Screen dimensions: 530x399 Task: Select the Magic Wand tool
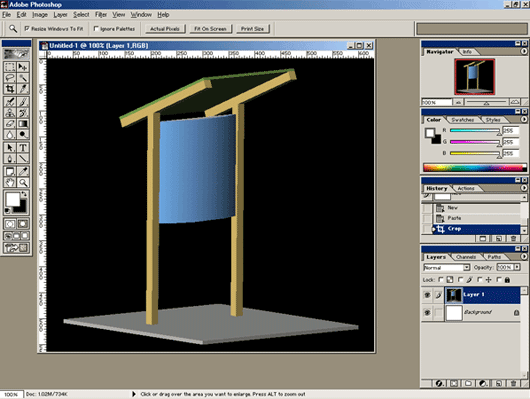click(x=23, y=78)
